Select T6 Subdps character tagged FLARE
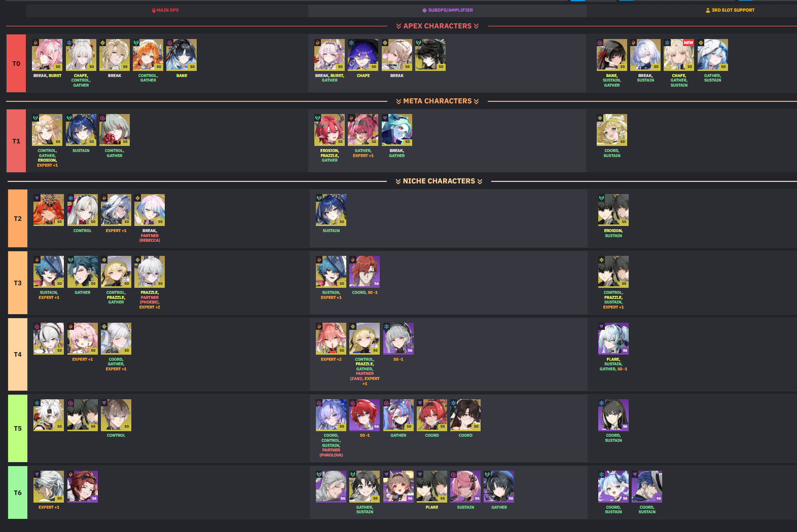This screenshot has height=532, width=797. click(432, 486)
